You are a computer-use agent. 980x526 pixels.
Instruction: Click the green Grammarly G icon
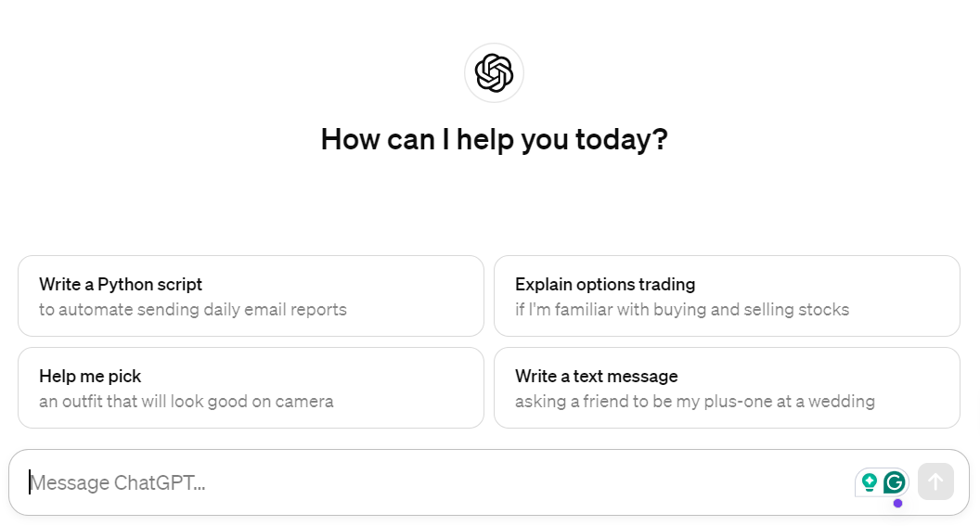[x=895, y=481]
